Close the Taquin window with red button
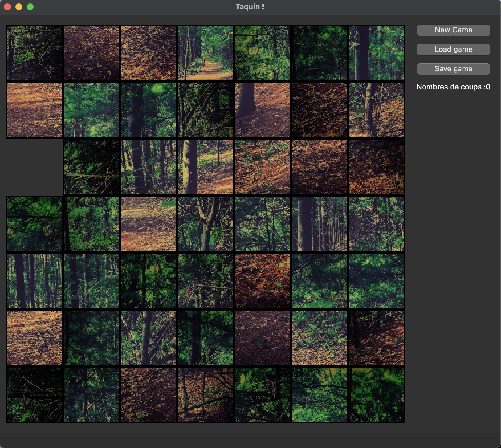Image resolution: width=501 pixels, height=448 pixels. point(8,7)
